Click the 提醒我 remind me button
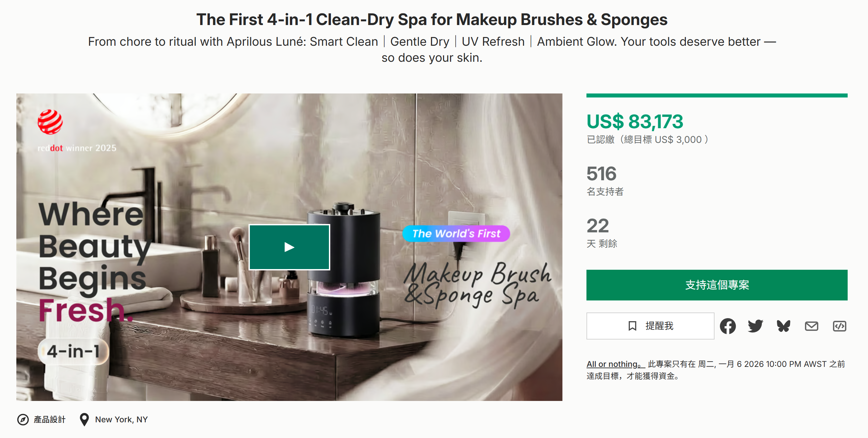 click(x=650, y=326)
